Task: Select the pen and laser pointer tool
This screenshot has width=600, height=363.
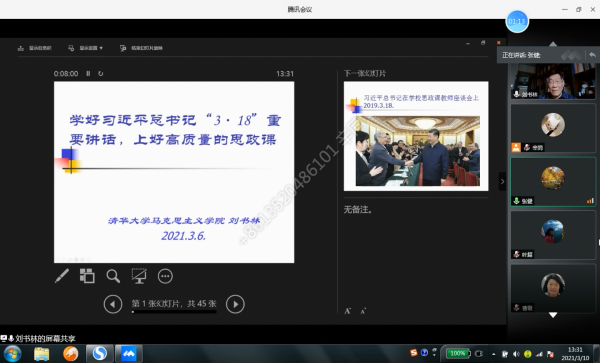Action: coord(62,276)
